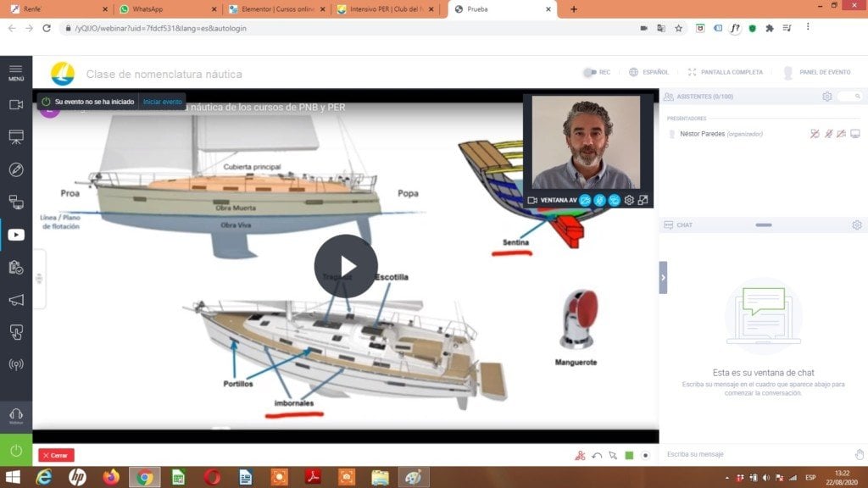The width and height of the screenshot is (868, 488).
Task: Select the whiteboard pen tool in sidebar
Action: click(16, 169)
